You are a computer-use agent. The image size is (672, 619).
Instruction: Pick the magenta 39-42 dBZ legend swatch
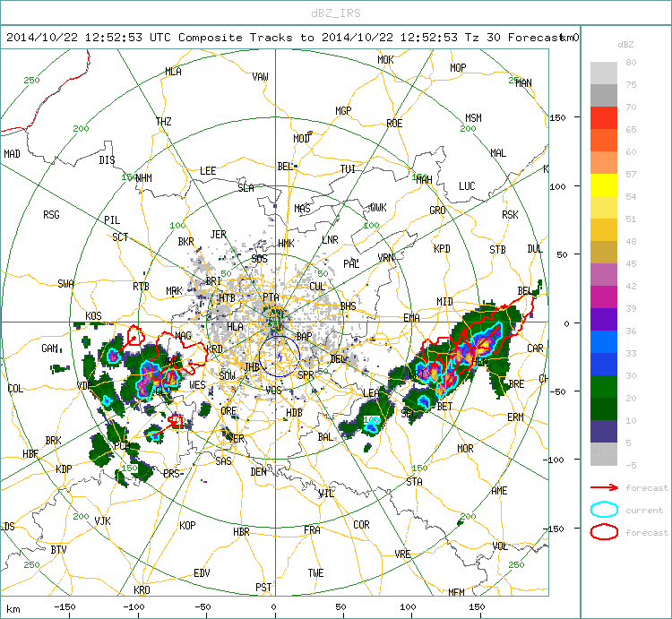pos(604,297)
